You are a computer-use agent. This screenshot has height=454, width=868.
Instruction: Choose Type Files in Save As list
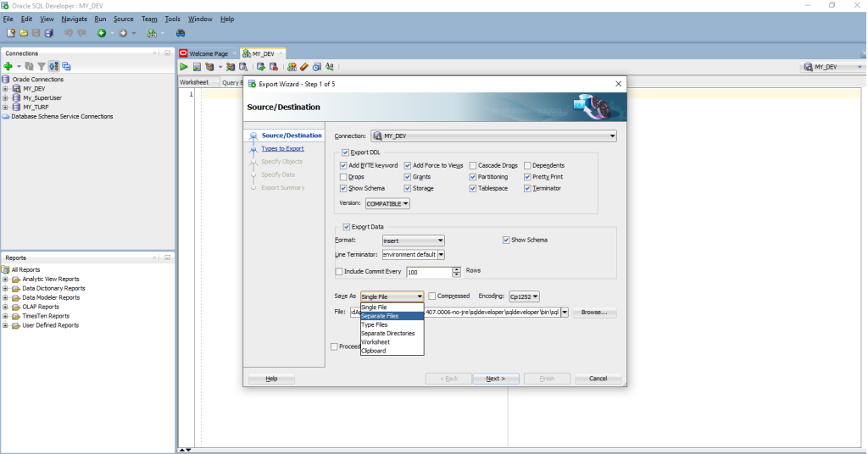point(392,324)
